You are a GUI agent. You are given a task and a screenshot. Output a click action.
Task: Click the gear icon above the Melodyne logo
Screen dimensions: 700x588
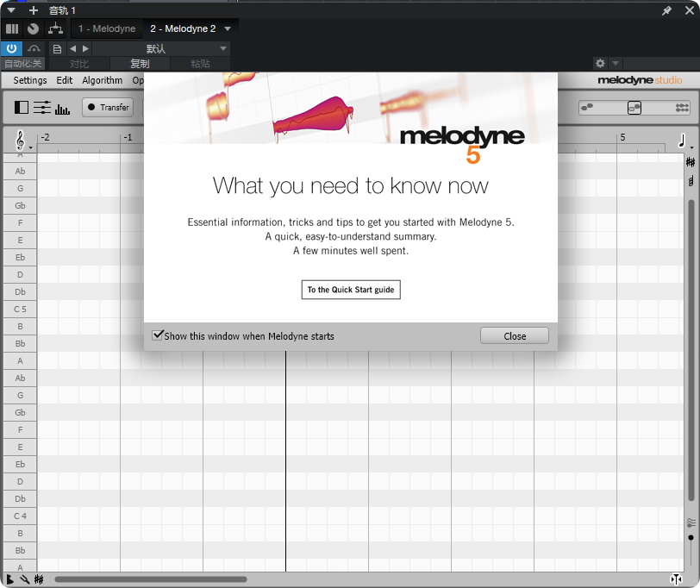(x=600, y=63)
